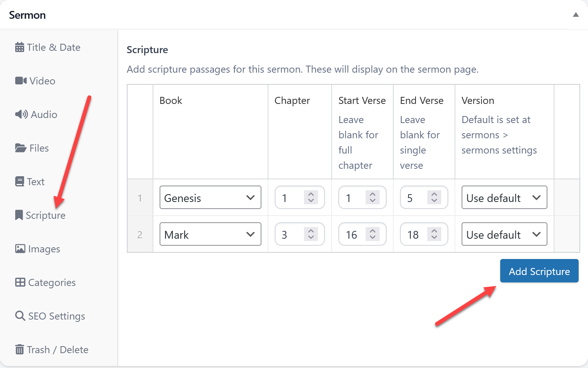Viewport: 588px width, 368px height.
Task: Collapse the Sermon panel with the triangle
Action: click(576, 15)
